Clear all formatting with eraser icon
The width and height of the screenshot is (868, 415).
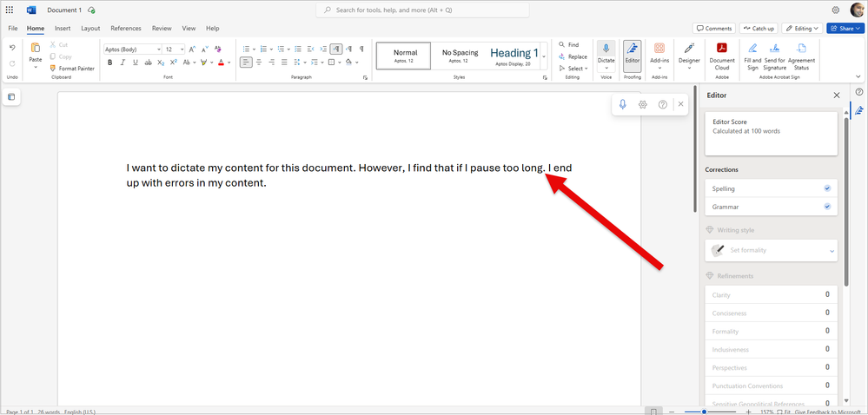[x=217, y=49]
